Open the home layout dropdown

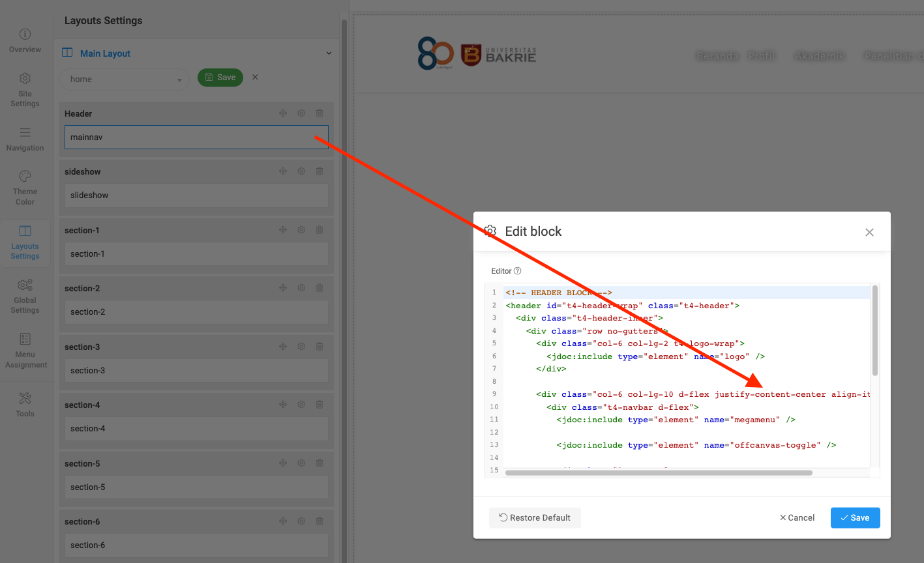(x=125, y=79)
